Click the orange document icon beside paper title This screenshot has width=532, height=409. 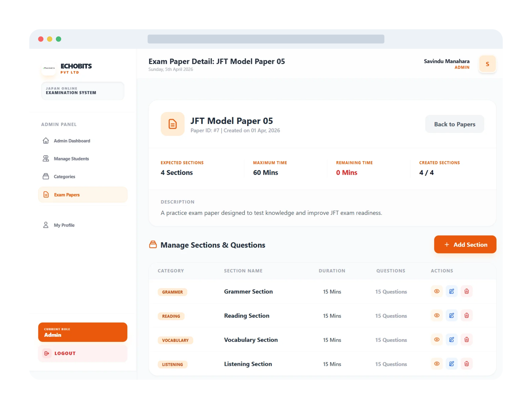172,124
